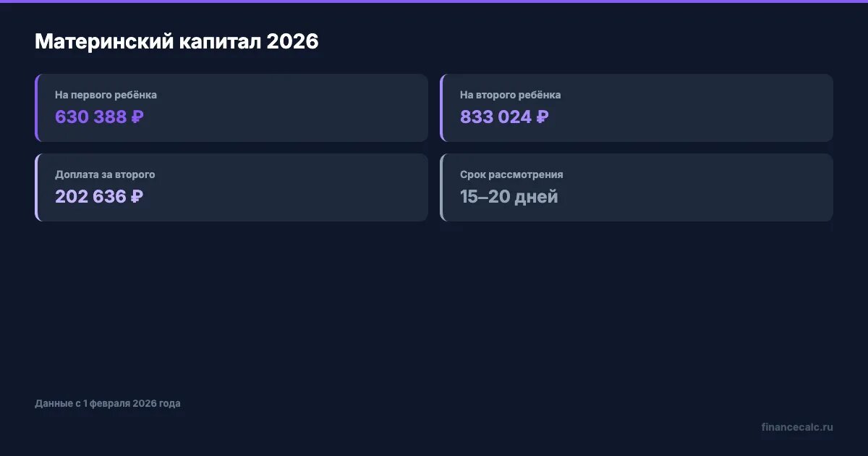Viewport: 868px width, 456px height.
Task: Select the 833 024 amount value
Action: (496, 117)
